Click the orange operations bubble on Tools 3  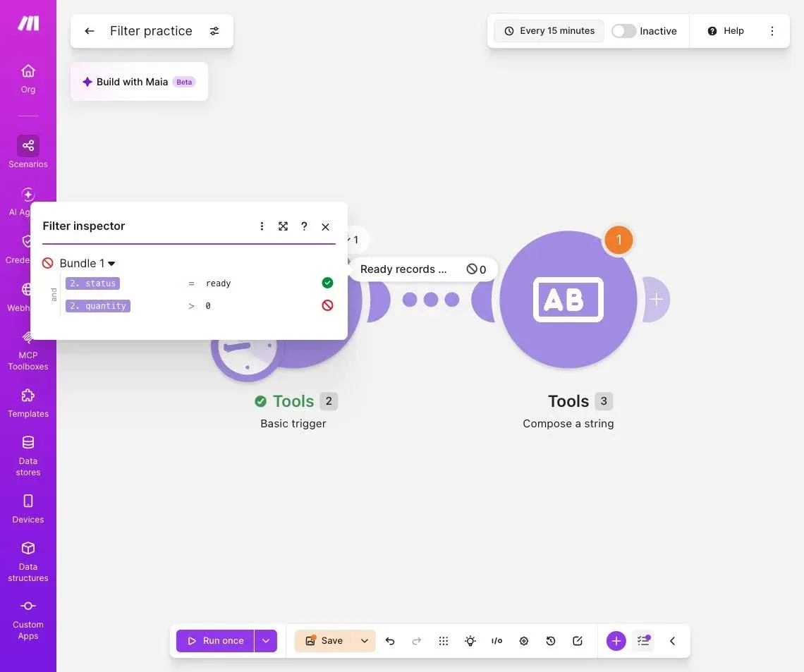619,240
